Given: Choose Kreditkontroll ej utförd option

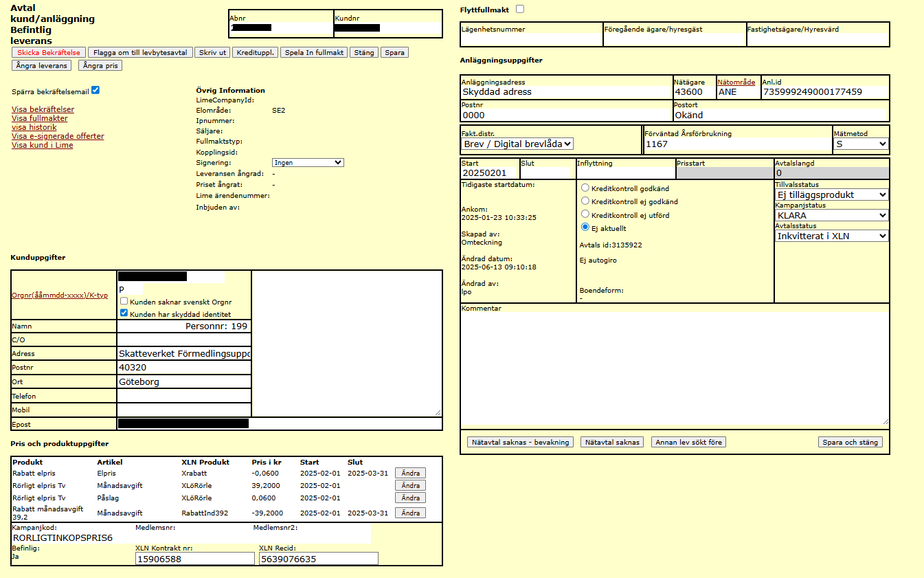Looking at the screenshot, I should 585,214.
